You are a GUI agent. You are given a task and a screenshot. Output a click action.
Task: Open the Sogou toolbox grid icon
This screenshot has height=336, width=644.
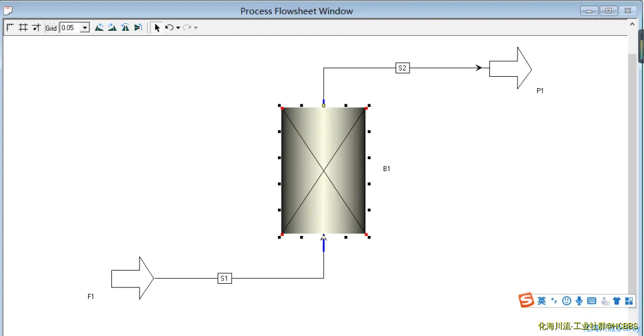pos(629,301)
